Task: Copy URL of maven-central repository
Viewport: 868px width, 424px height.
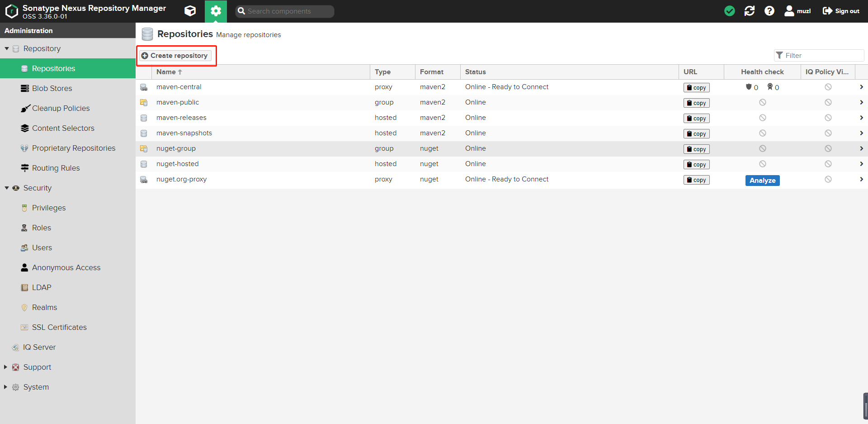Action: click(x=696, y=88)
